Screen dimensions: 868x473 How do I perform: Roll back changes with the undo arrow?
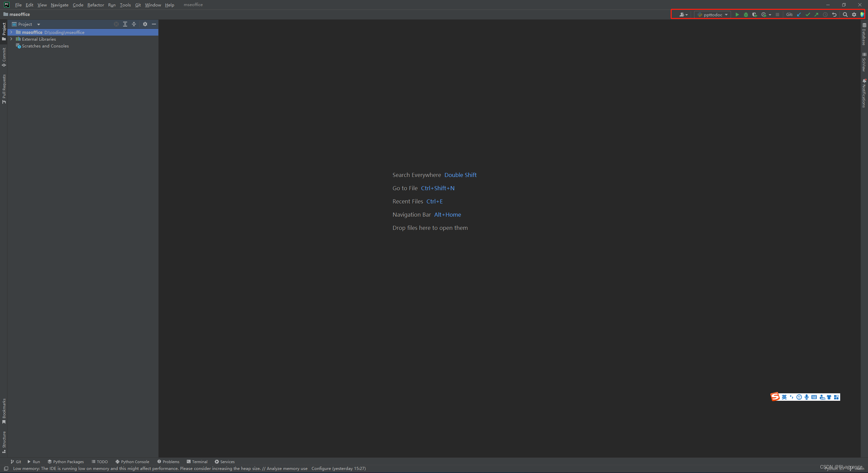835,15
